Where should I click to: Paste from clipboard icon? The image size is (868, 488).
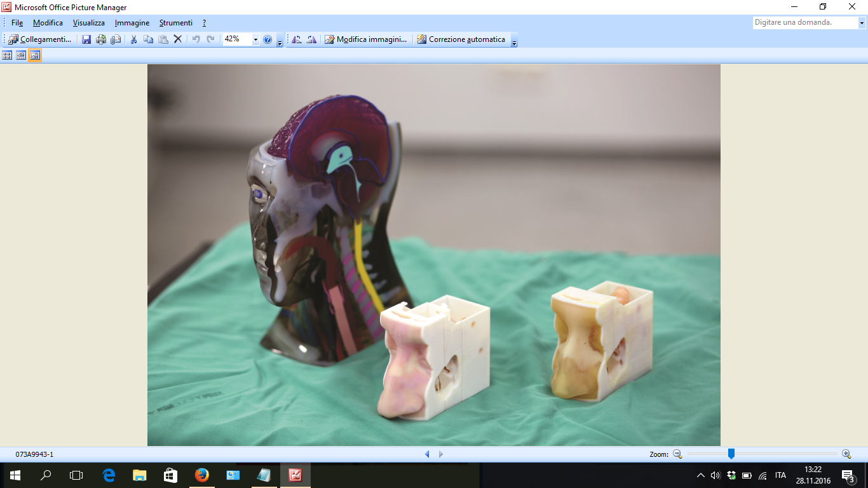163,39
